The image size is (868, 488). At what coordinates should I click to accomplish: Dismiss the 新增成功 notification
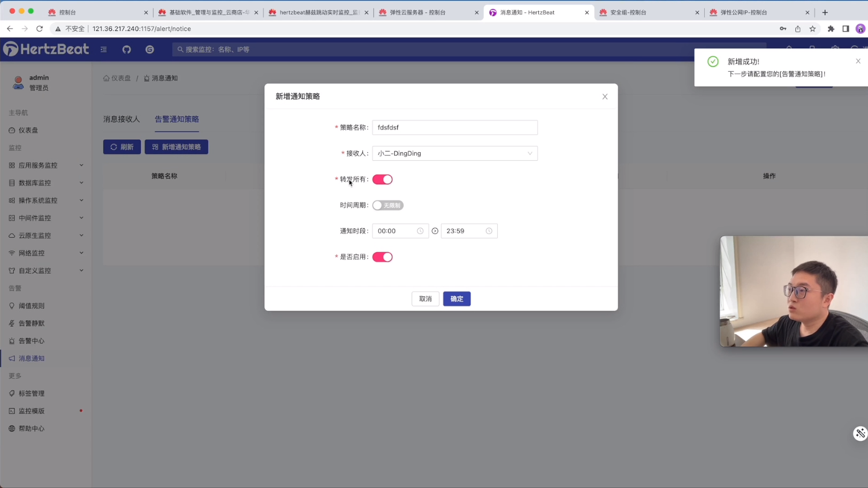pyautogui.click(x=858, y=61)
